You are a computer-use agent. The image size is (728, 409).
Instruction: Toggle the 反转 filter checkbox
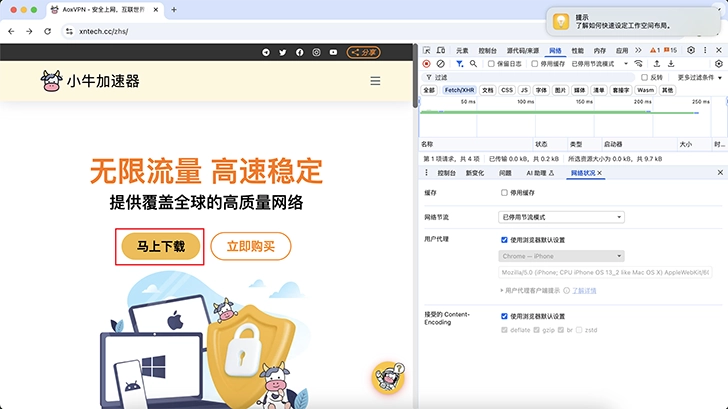pos(644,77)
